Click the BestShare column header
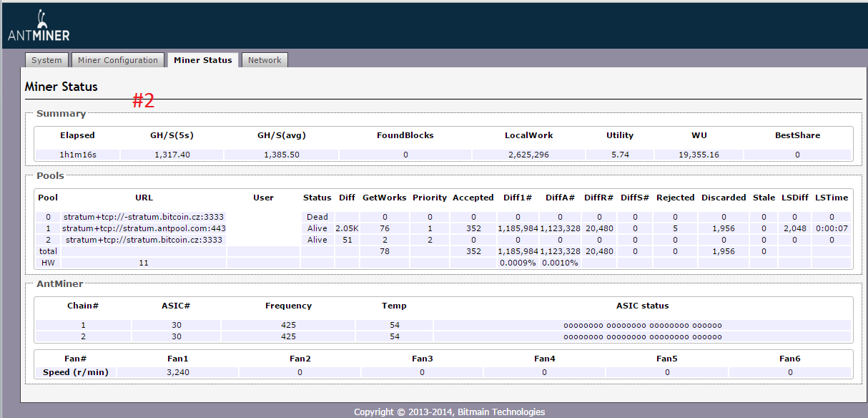The width and height of the screenshot is (868, 418). (798, 135)
